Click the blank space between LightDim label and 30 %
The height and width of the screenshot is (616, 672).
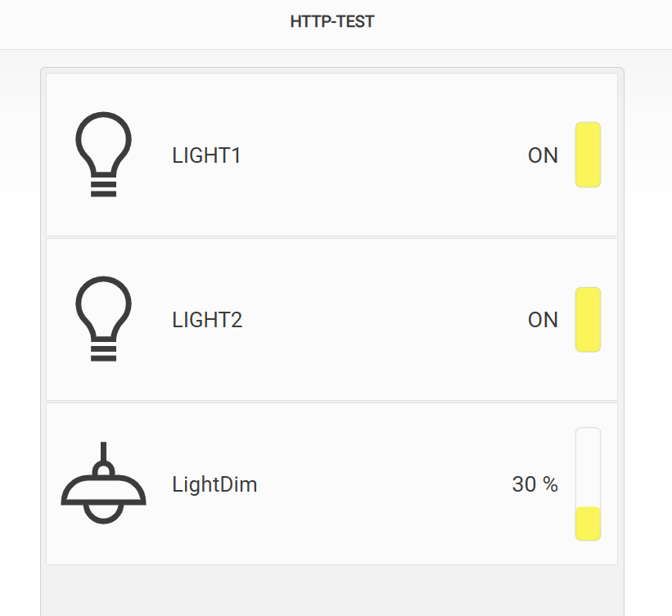[385, 484]
